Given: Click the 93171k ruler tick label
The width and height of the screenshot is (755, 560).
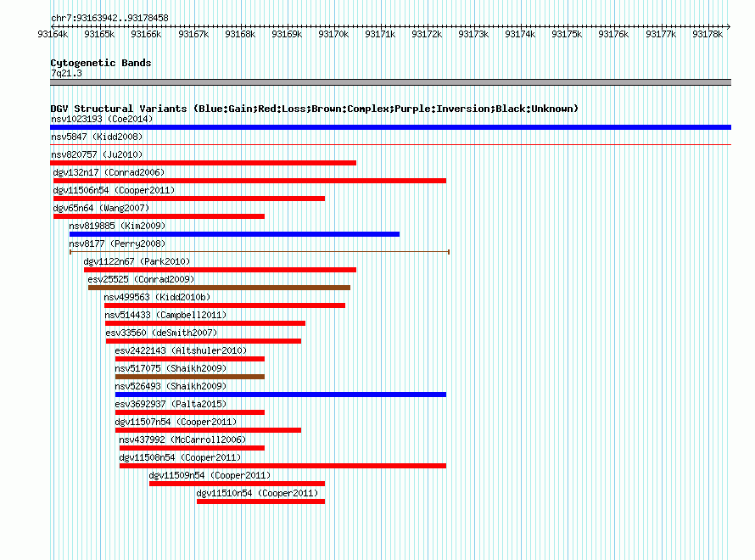Looking at the screenshot, I should click(380, 34).
